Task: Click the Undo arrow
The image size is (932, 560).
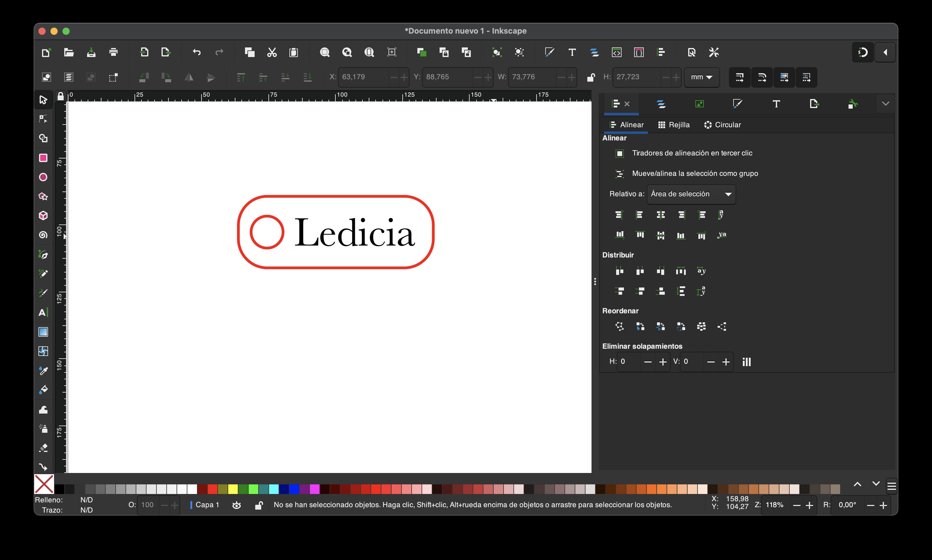Action: coord(197,52)
